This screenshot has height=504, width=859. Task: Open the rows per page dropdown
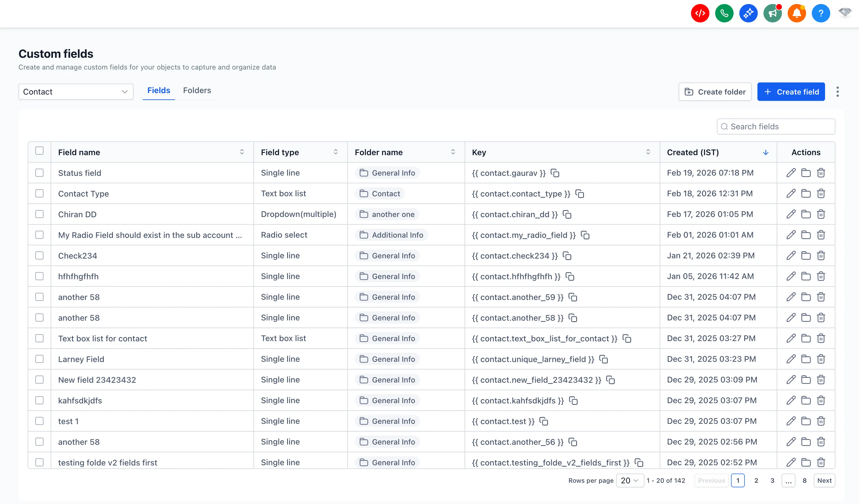[630, 480]
